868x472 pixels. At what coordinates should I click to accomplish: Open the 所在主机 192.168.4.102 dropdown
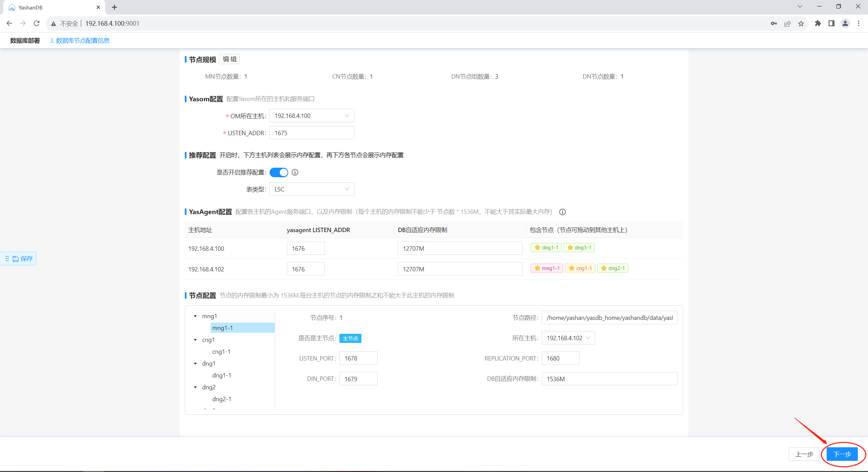(x=568, y=338)
